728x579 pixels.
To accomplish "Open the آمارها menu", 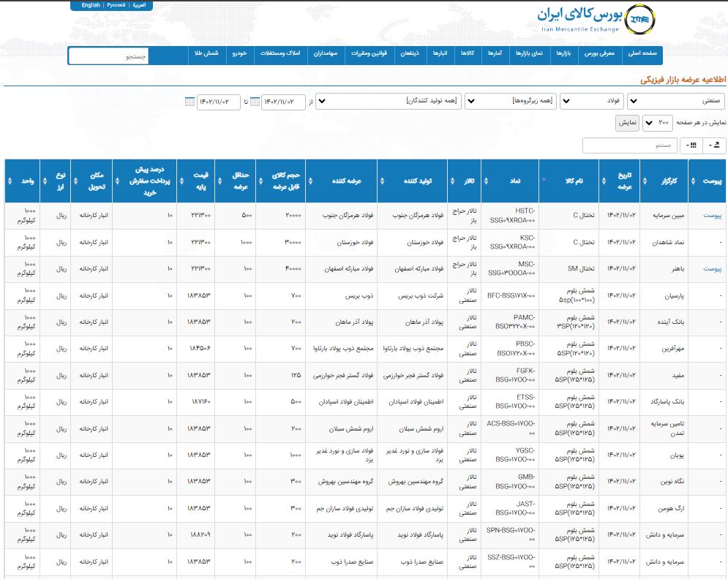I will point(495,53).
